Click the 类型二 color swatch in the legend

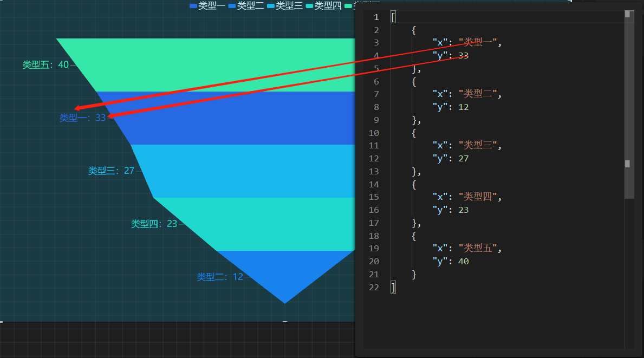(232, 6)
